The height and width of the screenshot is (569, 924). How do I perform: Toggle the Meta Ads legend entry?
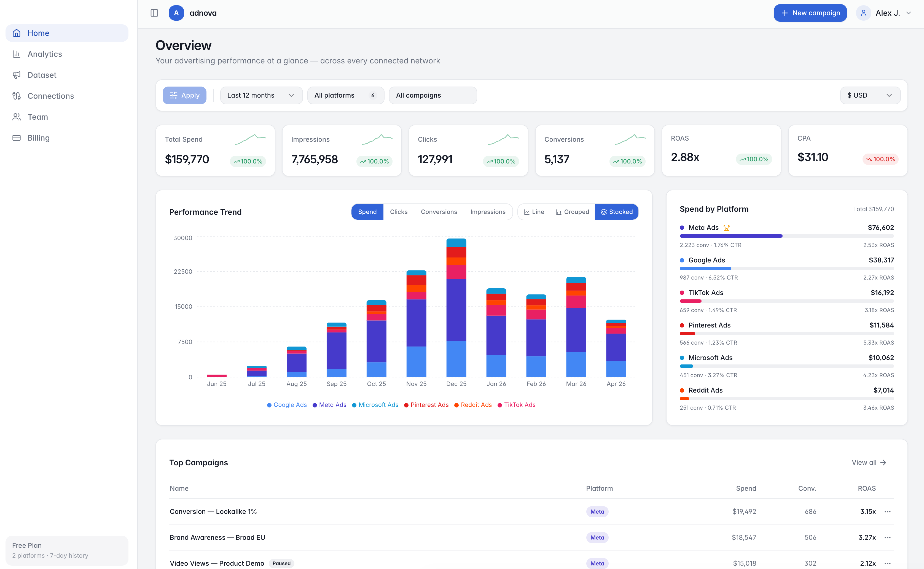click(329, 405)
